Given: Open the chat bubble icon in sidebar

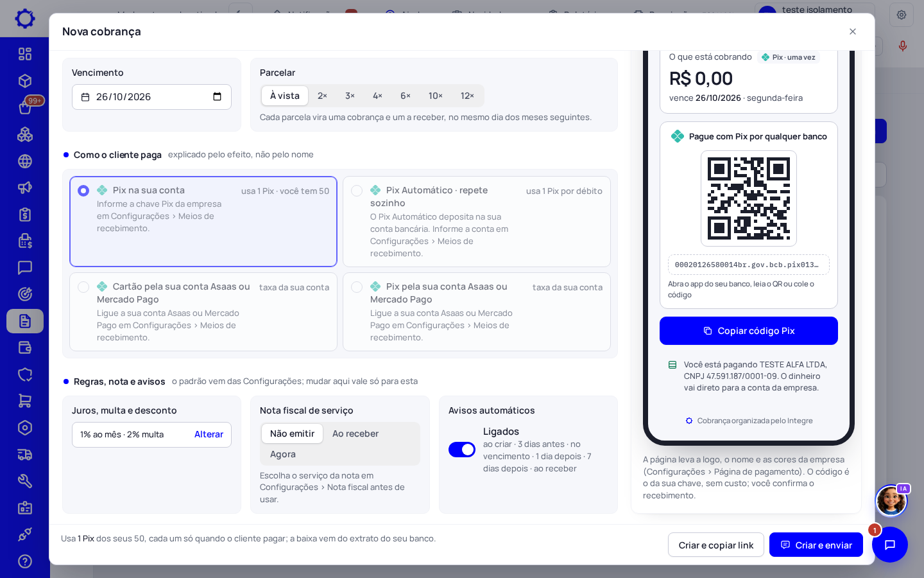Looking at the screenshot, I should point(25,267).
